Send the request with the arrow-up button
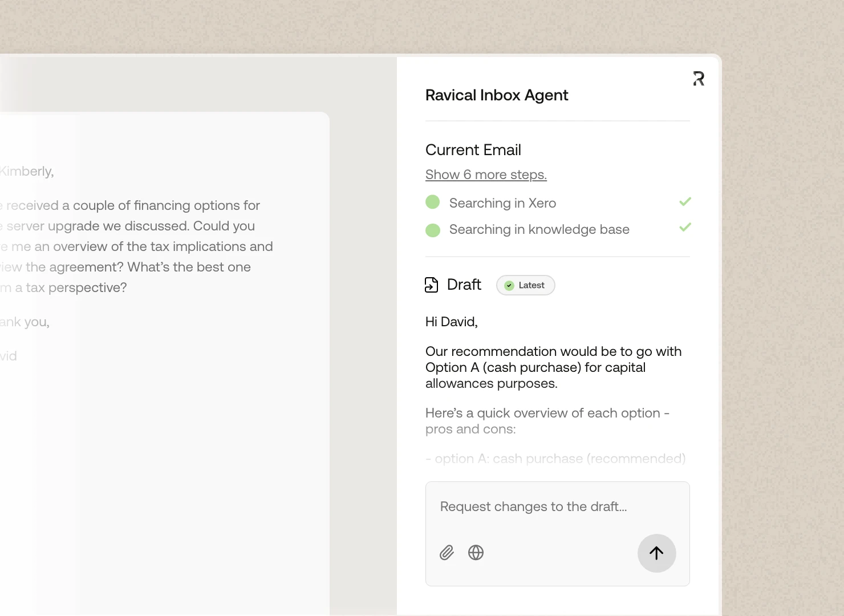Viewport: 844px width, 616px height. (x=656, y=553)
